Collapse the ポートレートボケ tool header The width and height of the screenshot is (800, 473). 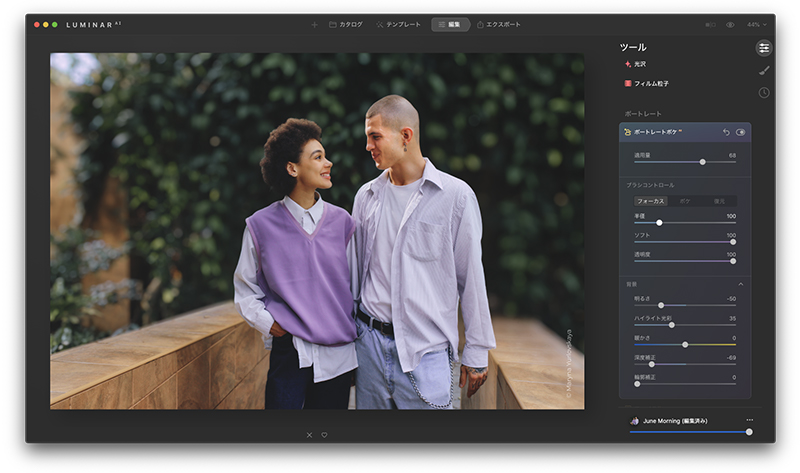tap(685, 132)
